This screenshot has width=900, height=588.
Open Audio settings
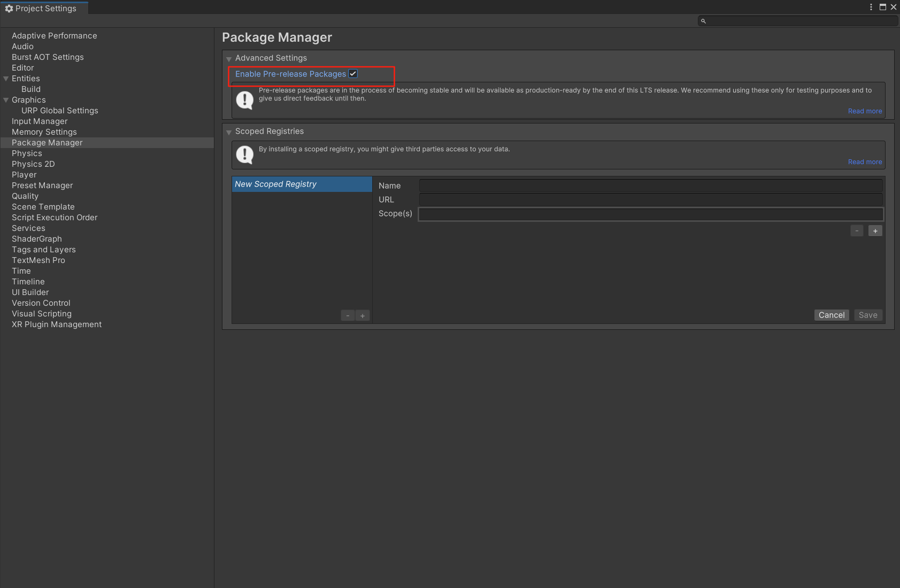click(22, 47)
